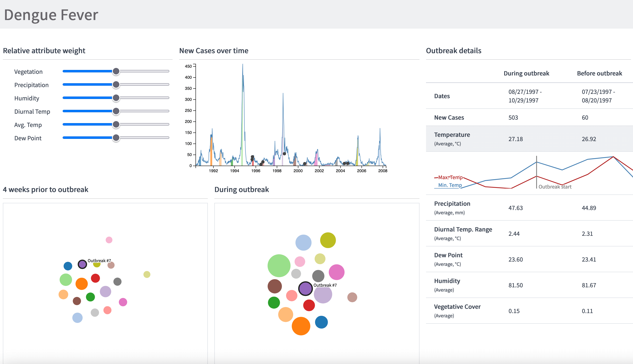The width and height of the screenshot is (633, 364).
Task: Click the red bubble in During outbreak panel
Action: coord(309,305)
